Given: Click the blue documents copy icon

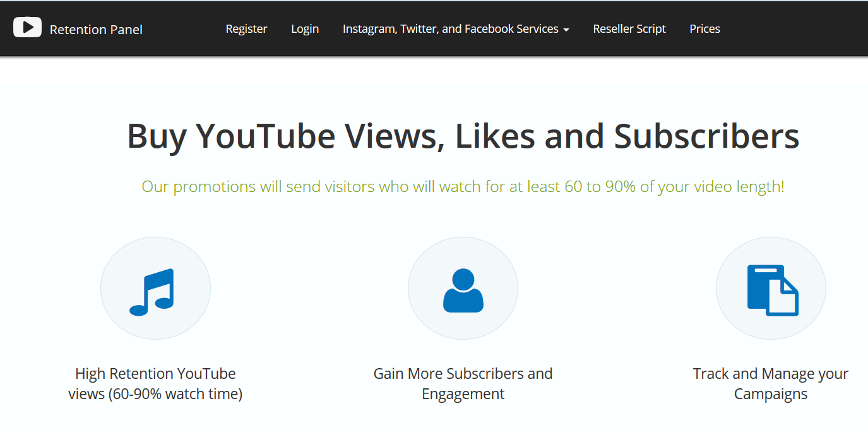Looking at the screenshot, I should (x=773, y=290).
